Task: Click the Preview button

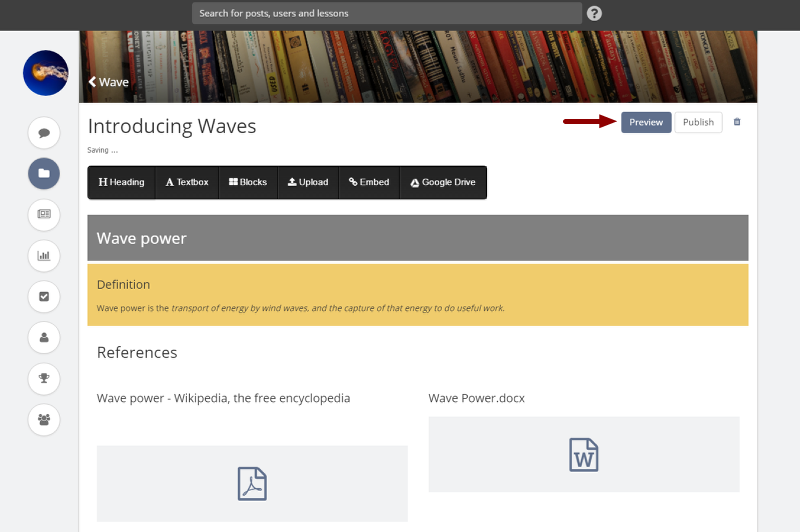Action: coord(646,122)
